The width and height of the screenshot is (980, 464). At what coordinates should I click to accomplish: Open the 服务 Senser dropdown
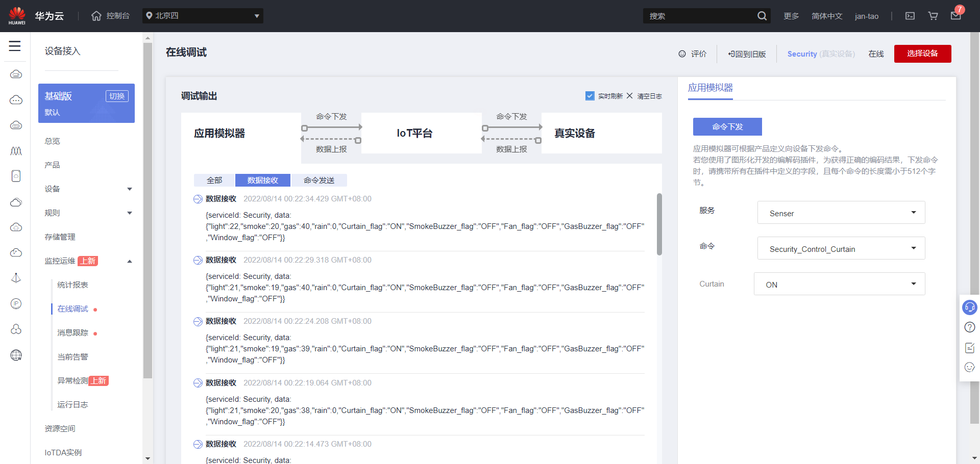click(841, 213)
